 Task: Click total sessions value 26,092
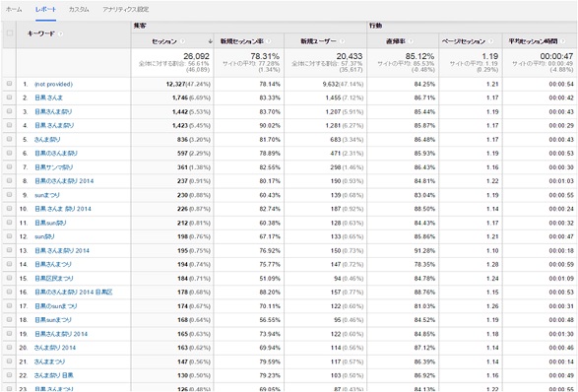197,56
